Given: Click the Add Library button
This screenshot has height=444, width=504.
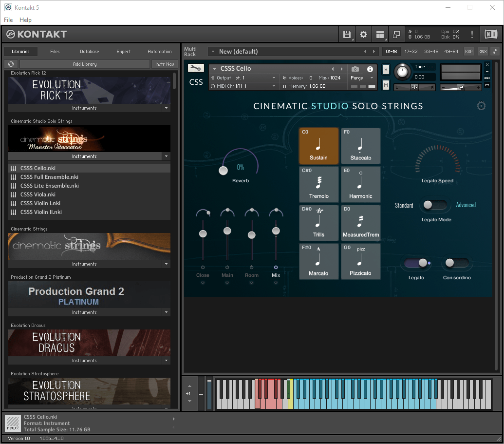Looking at the screenshot, I should point(85,64).
